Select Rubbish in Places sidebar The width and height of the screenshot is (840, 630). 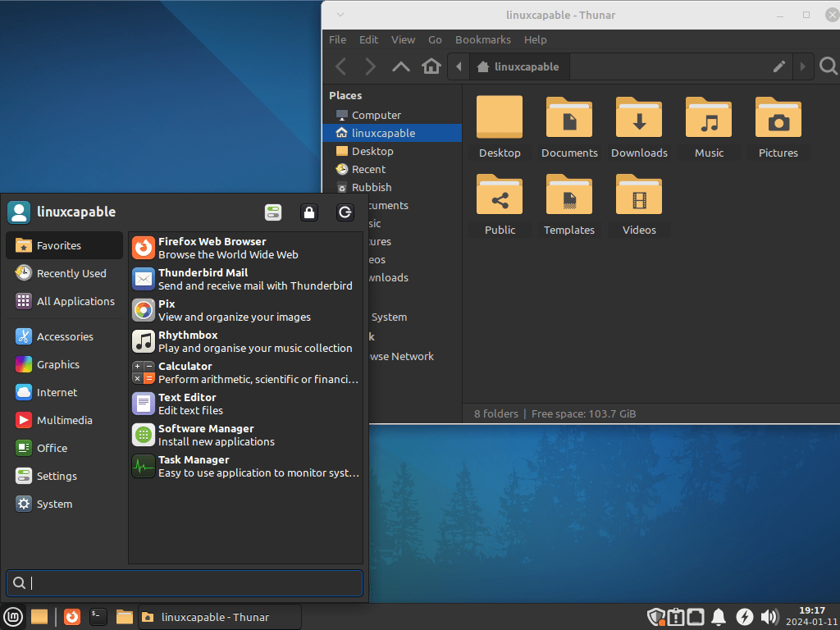(392, 188)
